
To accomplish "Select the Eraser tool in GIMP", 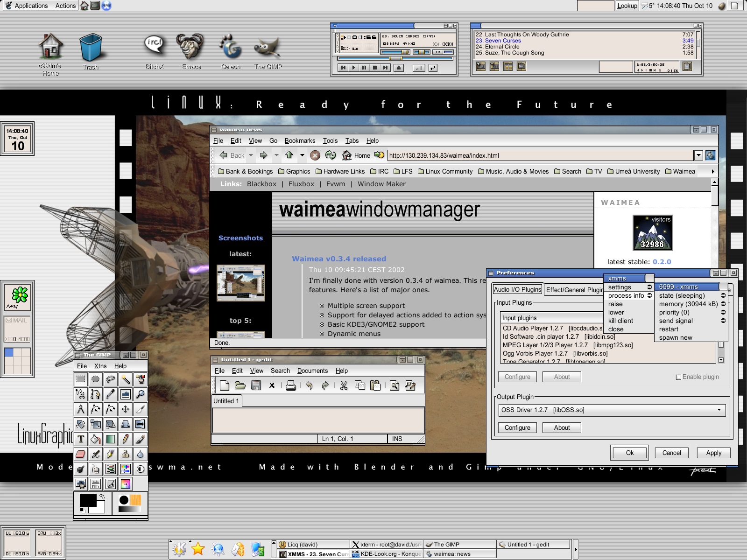I will pyautogui.click(x=81, y=454).
